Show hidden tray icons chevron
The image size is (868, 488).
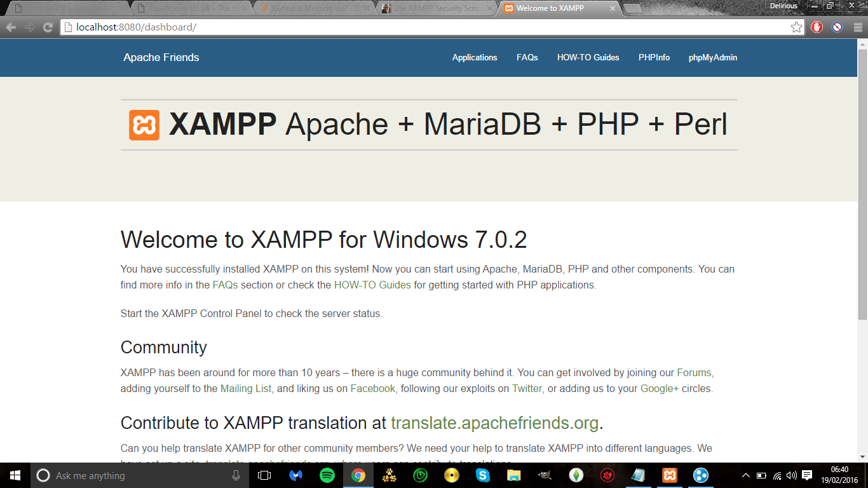(x=746, y=475)
